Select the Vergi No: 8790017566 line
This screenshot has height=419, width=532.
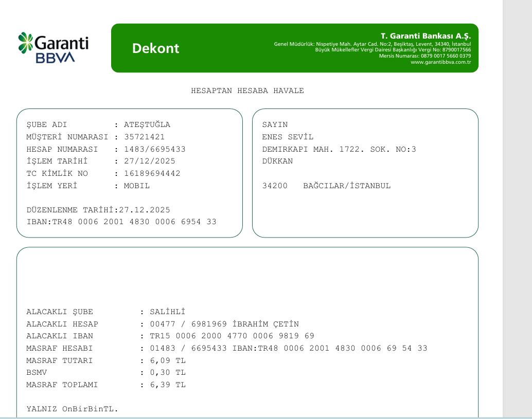click(x=393, y=50)
